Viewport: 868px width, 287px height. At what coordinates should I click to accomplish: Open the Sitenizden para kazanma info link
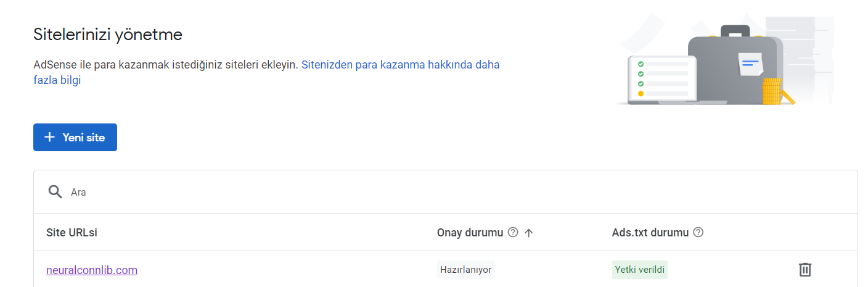pyautogui.click(x=400, y=65)
